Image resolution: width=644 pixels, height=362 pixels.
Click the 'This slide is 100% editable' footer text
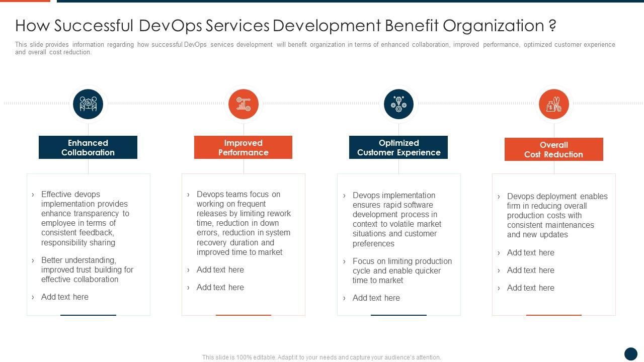[x=321, y=357]
